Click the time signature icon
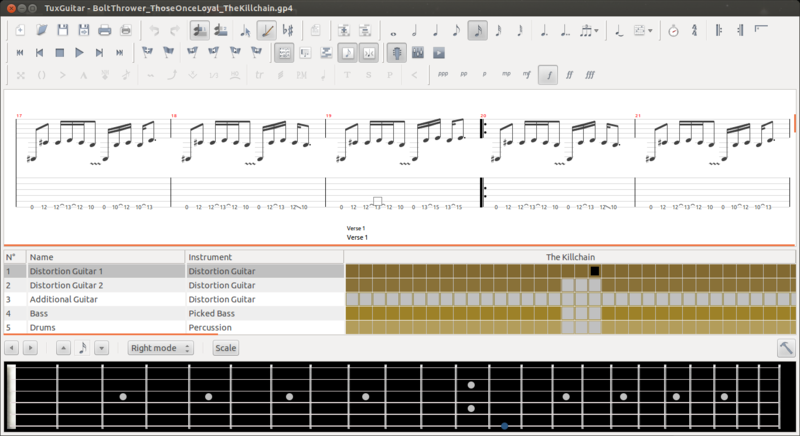Viewport: 800px width, 436px height. (x=696, y=31)
